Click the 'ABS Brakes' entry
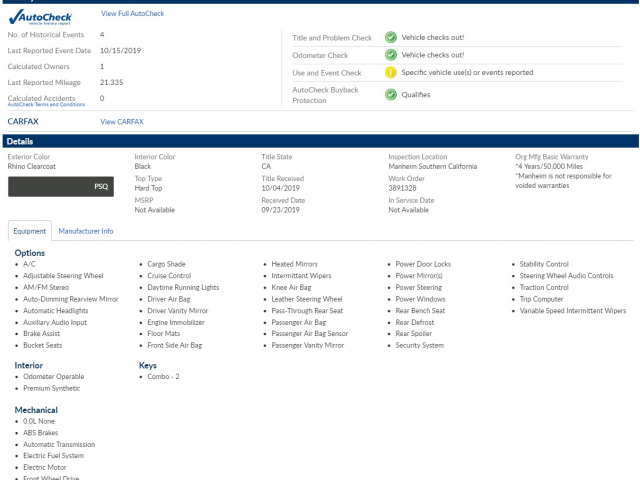Image resolution: width=640 pixels, height=480 pixels. [x=40, y=433]
